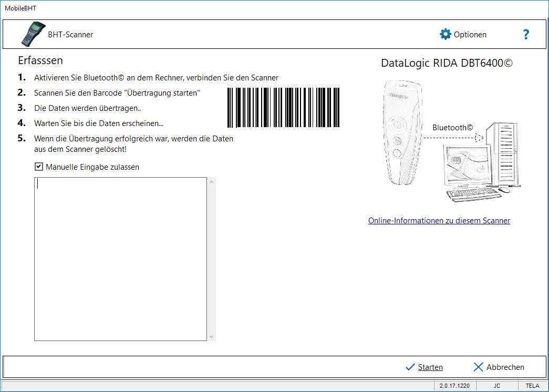Click step 3 'Die Daten werden übertragen..'
Viewport: 549px width, 392px height.
(88, 108)
